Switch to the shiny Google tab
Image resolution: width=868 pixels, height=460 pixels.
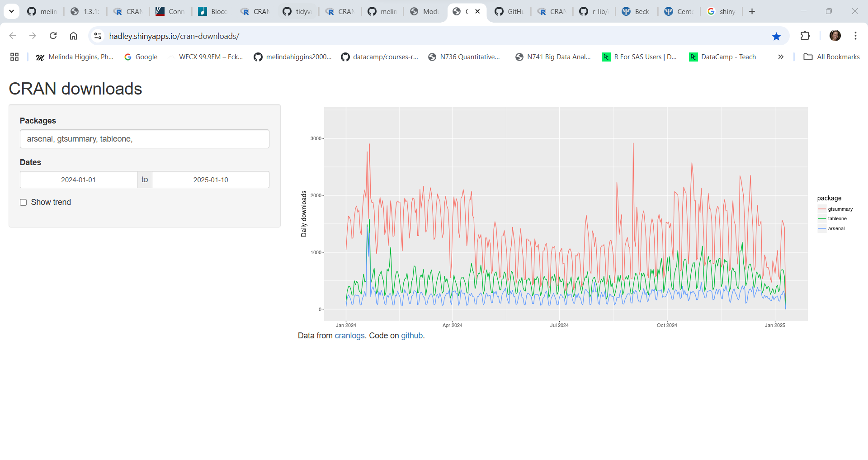click(x=721, y=11)
